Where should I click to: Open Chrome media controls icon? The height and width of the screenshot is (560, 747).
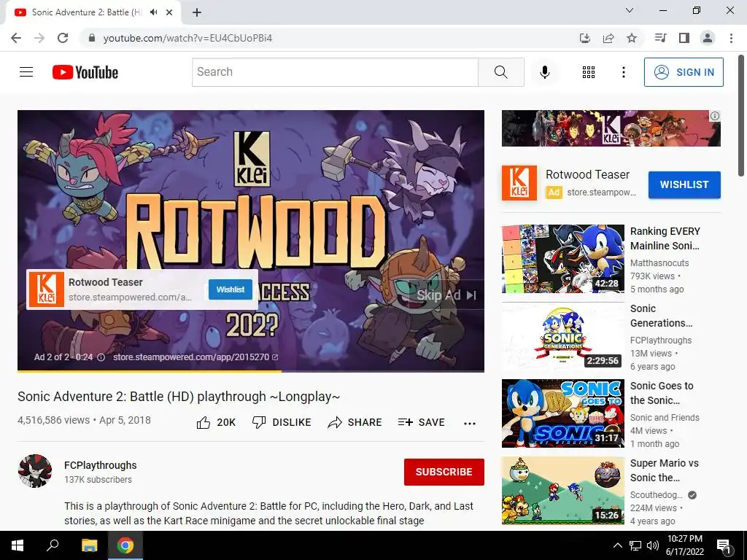click(x=660, y=38)
